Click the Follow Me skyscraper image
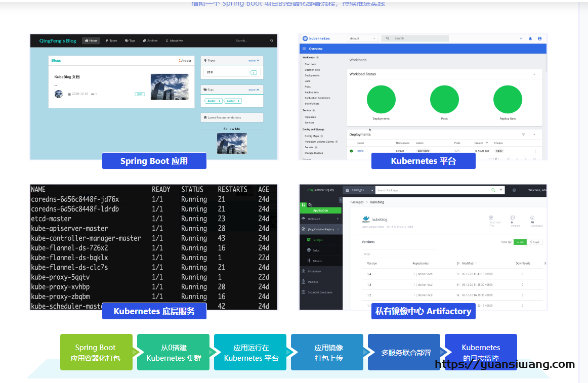This screenshot has height=383, width=588. [x=232, y=143]
